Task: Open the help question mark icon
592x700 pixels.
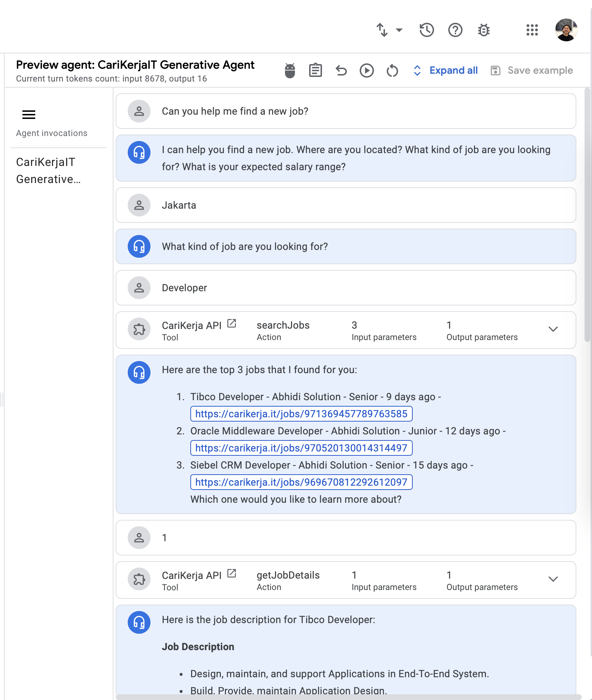Action: (x=455, y=30)
